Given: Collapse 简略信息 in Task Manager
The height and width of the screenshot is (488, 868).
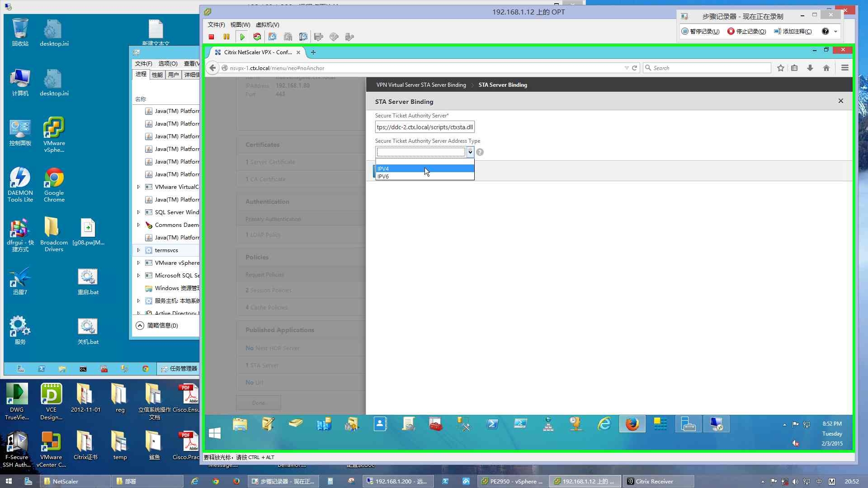Looking at the screenshot, I should click(157, 325).
